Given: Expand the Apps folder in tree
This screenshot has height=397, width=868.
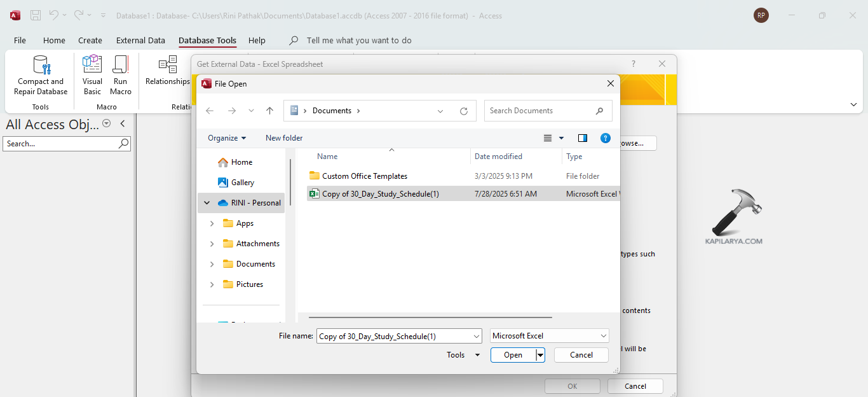Looking at the screenshot, I should (x=212, y=223).
